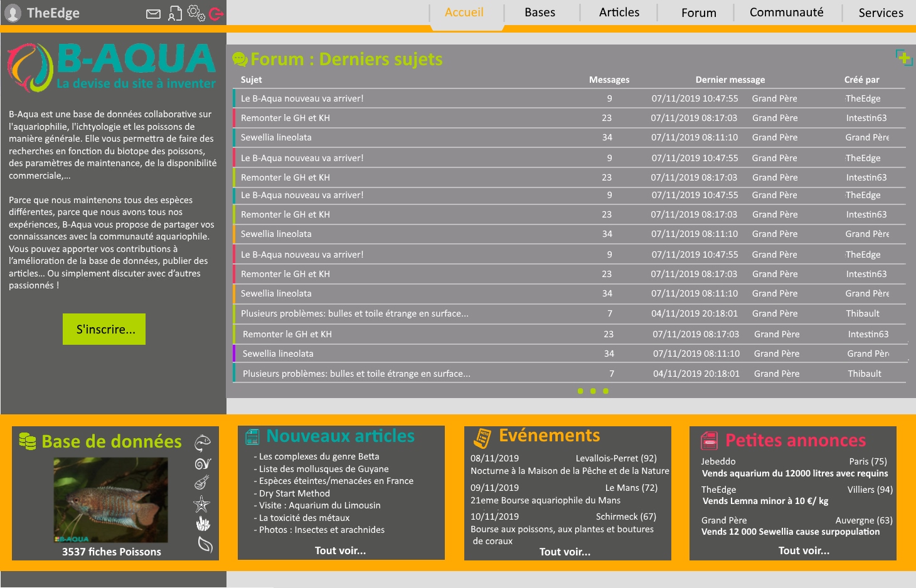Image resolution: width=916 pixels, height=588 pixels.
Task: Click Tout voir... under Petites annonces
Action: (x=804, y=550)
